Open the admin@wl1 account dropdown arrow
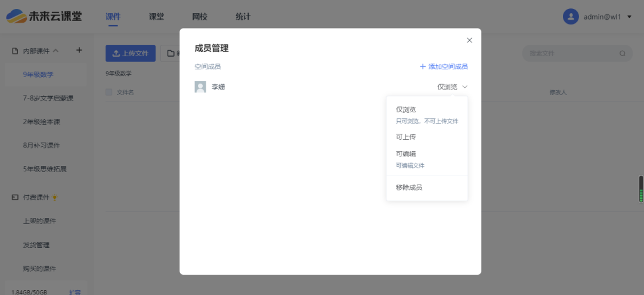644x295 pixels. coord(629,17)
